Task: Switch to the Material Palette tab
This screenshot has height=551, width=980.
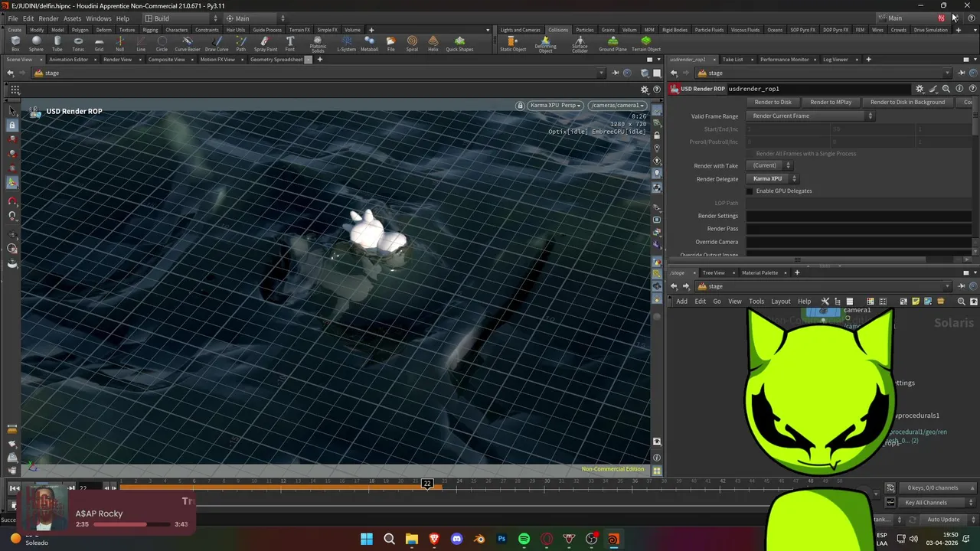Action: pyautogui.click(x=759, y=272)
